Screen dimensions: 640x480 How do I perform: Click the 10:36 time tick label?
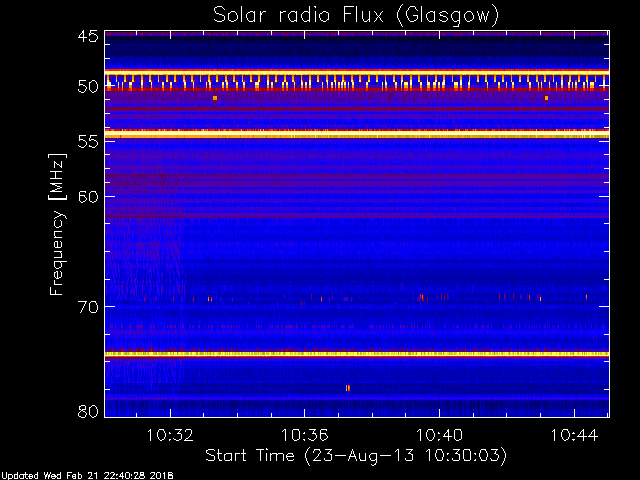coord(304,435)
